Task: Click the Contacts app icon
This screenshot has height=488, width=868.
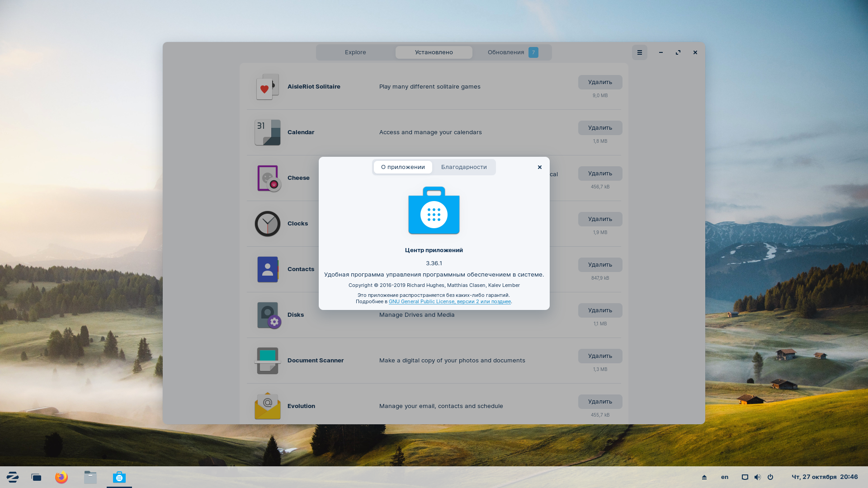Action: point(267,269)
